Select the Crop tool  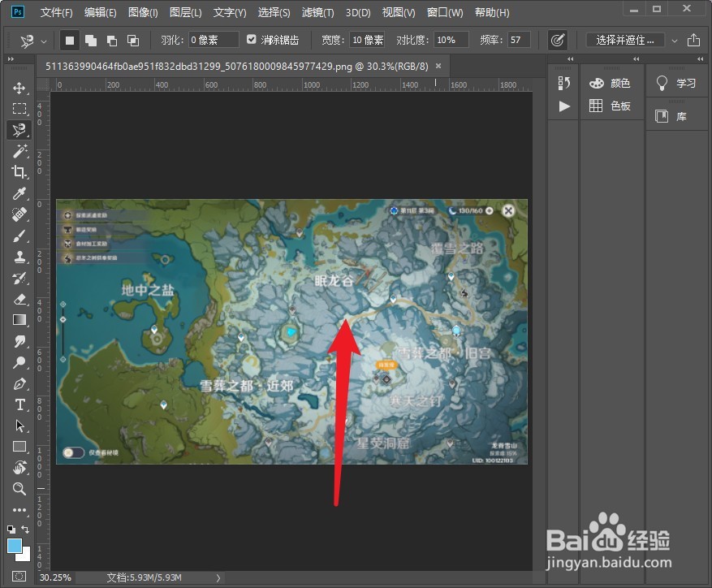pos(19,171)
